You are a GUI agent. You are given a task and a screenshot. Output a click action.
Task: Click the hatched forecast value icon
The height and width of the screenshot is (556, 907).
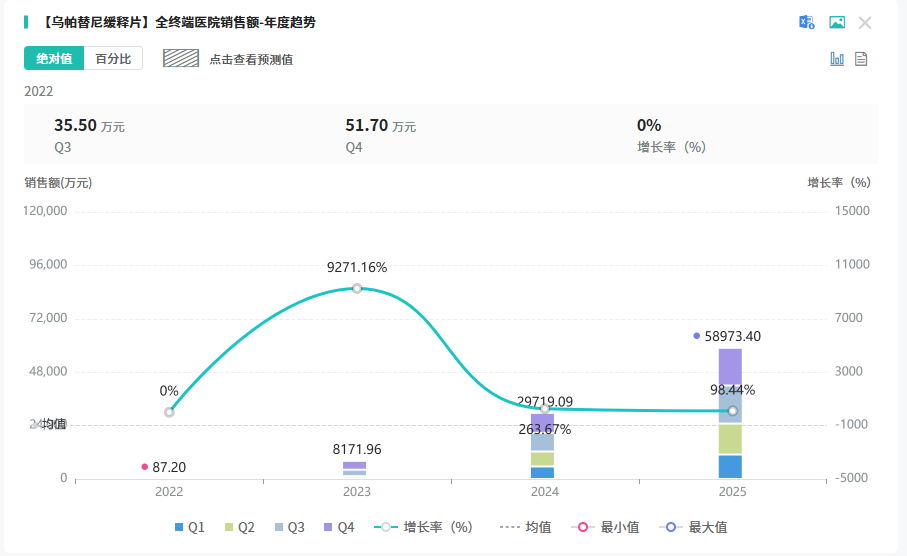pyautogui.click(x=181, y=59)
